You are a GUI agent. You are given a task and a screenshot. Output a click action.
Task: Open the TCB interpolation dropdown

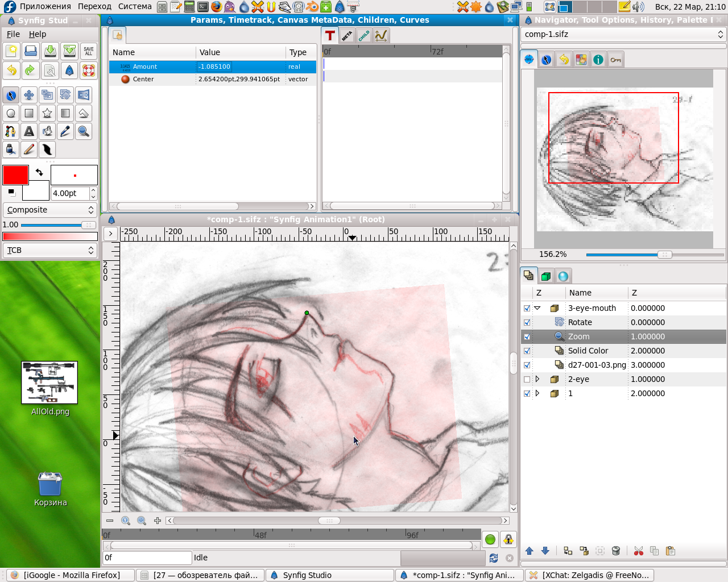click(50, 250)
